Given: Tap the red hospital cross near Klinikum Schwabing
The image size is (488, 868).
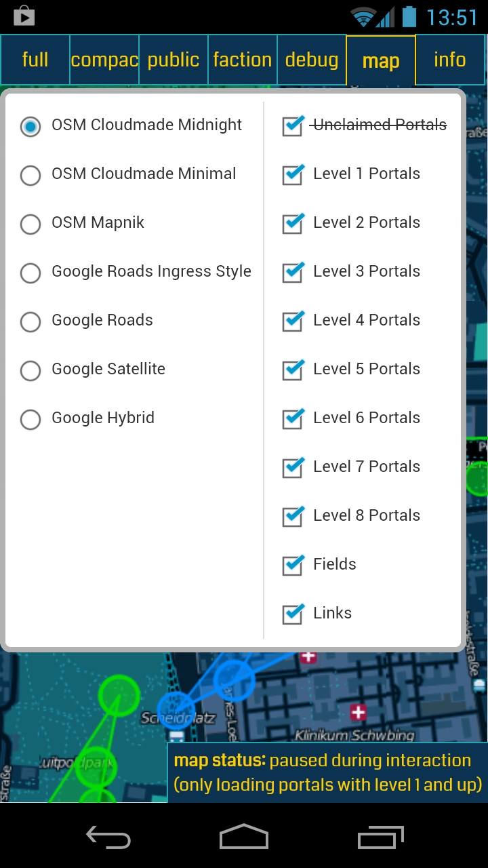Looking at the screenshot, I should [359, 712].
